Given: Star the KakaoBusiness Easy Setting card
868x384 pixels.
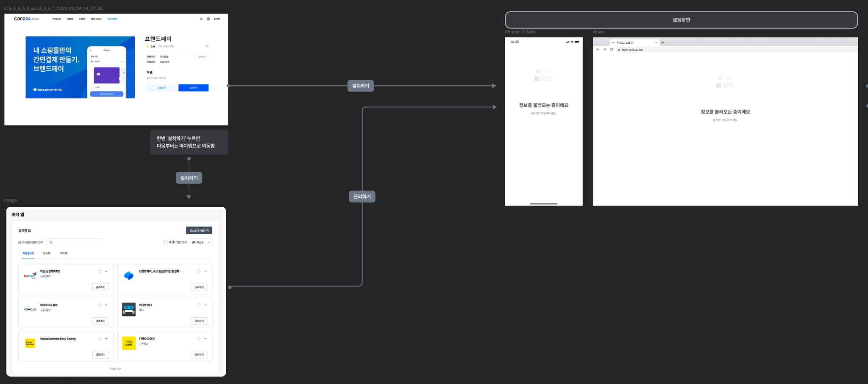Looking at the screenshot, I should (x=100, y=339).
